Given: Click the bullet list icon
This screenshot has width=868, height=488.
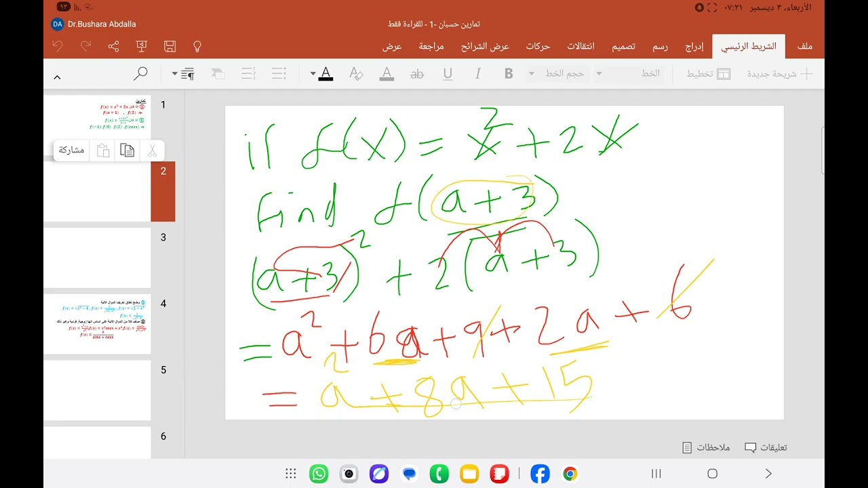Looking at the screenshot, I should point(279,74).
